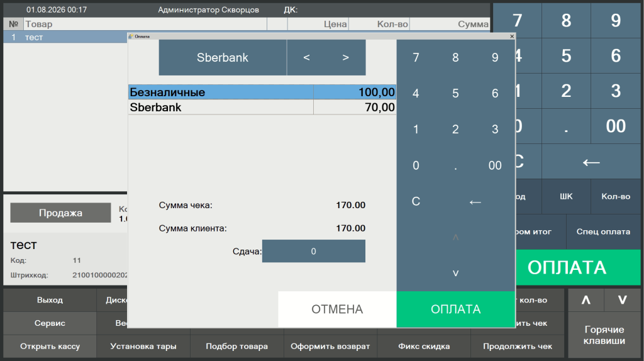Viewport: 644px width, 361px height.
Task: Switch to next payment type with > arrow
Action: tap(346, 57)
